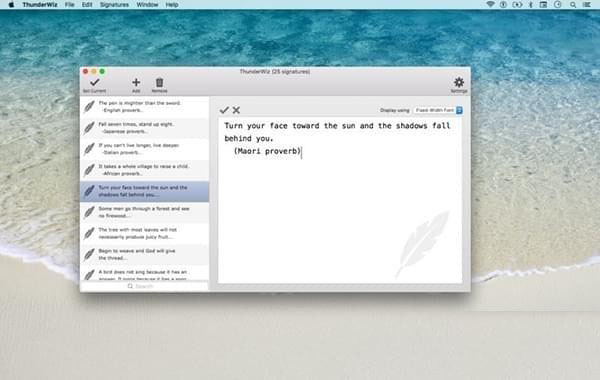
Task: Open the File menu
Action: point(70,5)
